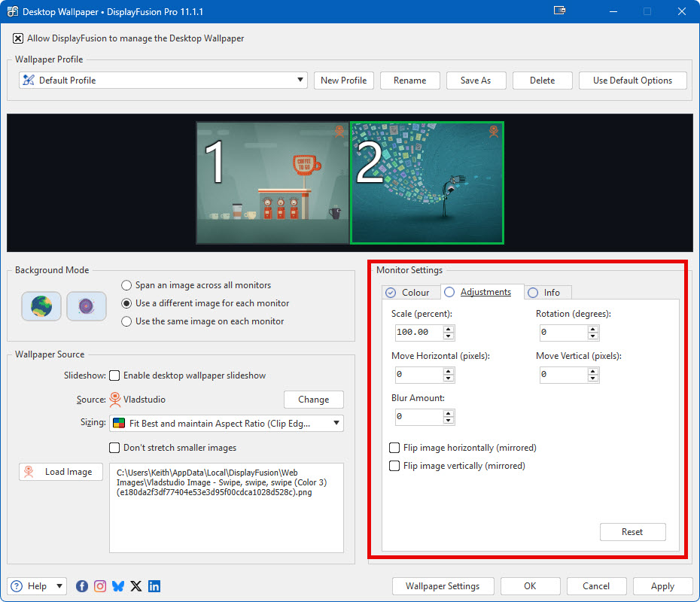The height and width of the screenshot is (602, 700).
Task: Expand the Wallpaper Profile dropdown
Action: (300, 81)
